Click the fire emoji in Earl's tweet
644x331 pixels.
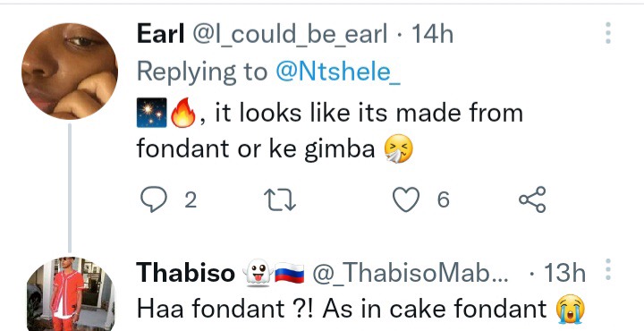click(183, 113)
